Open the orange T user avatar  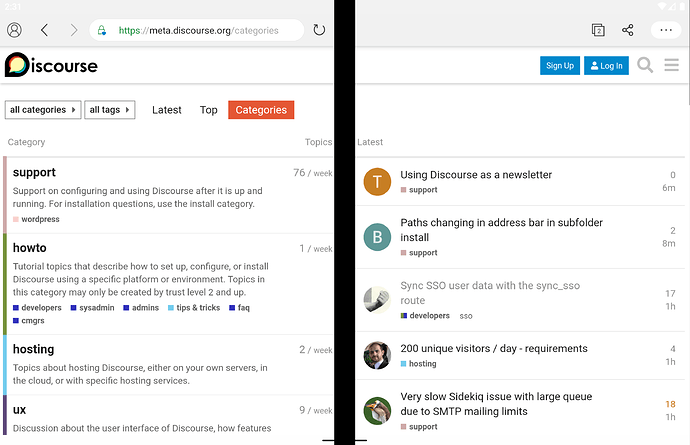click(x=377, y=181)
